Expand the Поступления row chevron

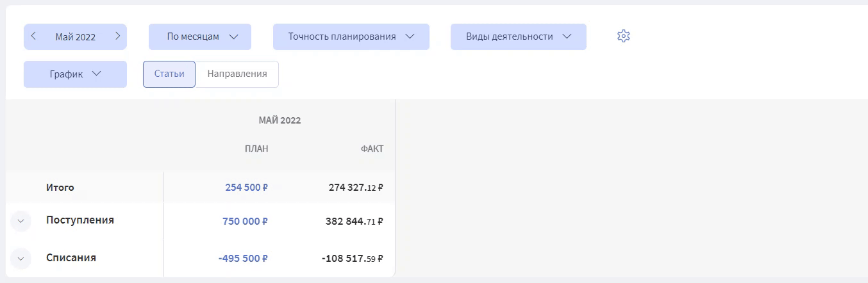click(21, 222)
